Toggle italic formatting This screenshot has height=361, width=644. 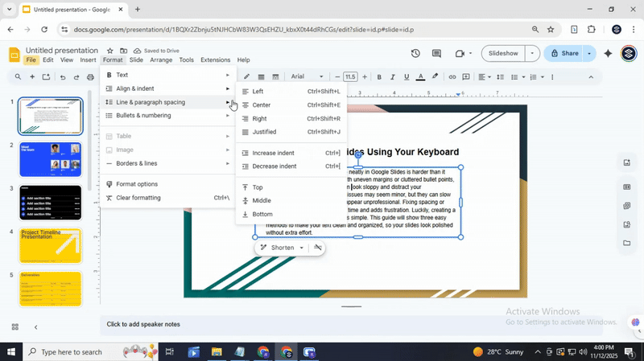[x=392, y=77]
